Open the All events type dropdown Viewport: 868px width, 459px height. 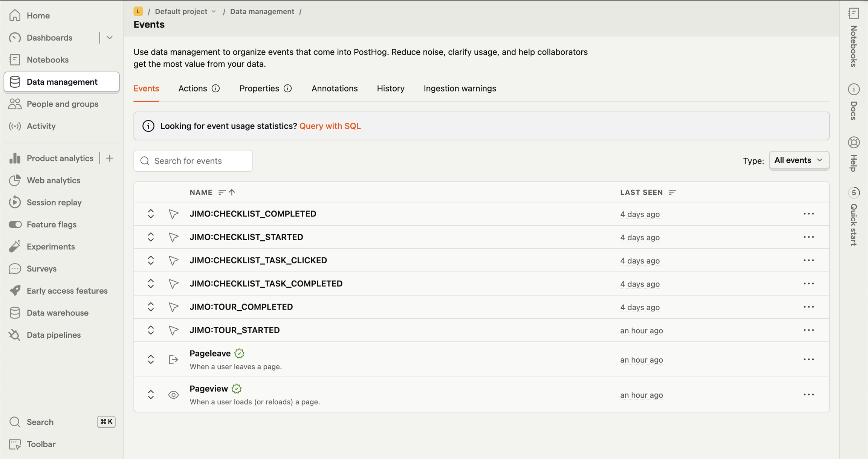798,160
